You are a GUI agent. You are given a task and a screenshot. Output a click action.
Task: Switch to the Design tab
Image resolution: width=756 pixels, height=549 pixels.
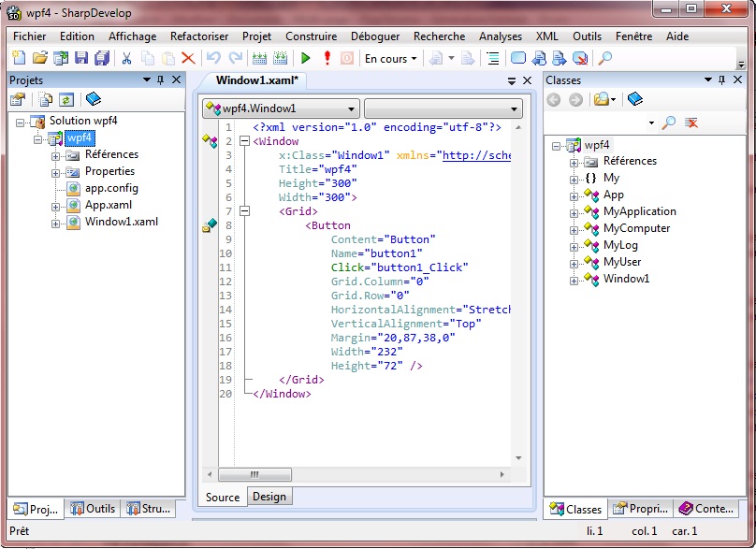[269, 497]
